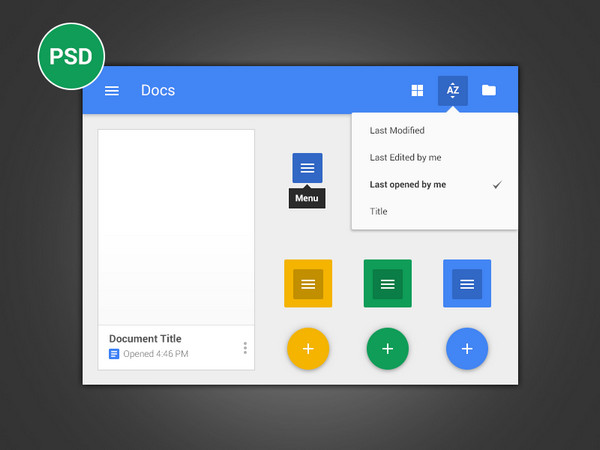Click the Document Title text
This screenshot has height=450, width=600.
pos(145,339)
